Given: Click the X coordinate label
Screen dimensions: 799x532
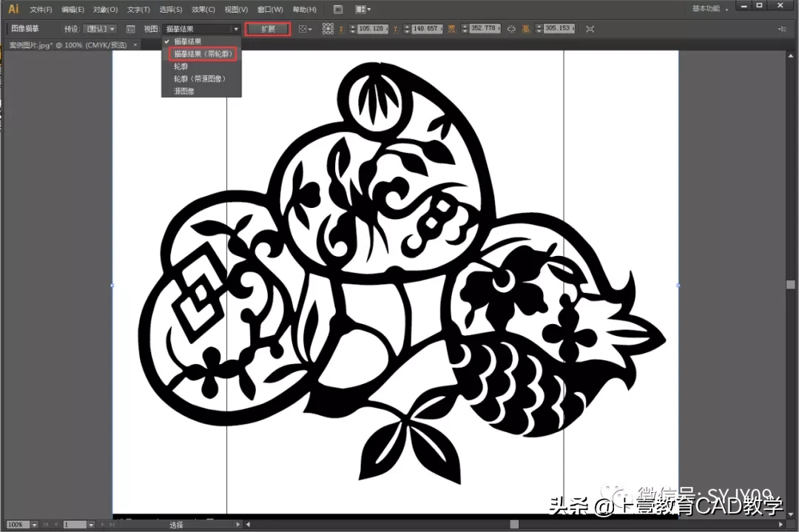Looking at the screenshot, I should 341,30.
